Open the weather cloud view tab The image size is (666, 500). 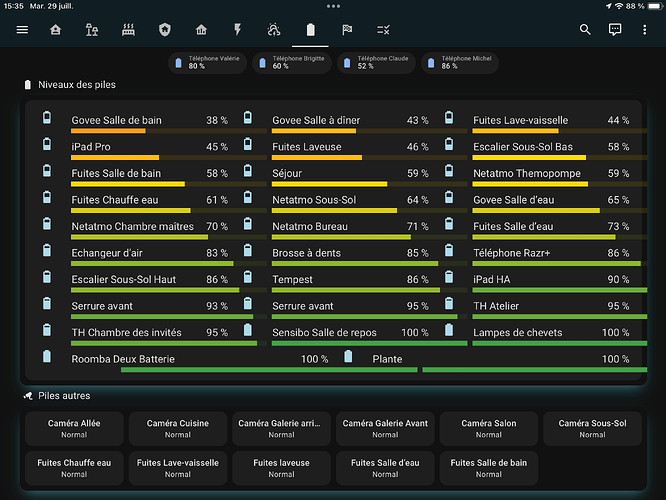click(274, 30)
